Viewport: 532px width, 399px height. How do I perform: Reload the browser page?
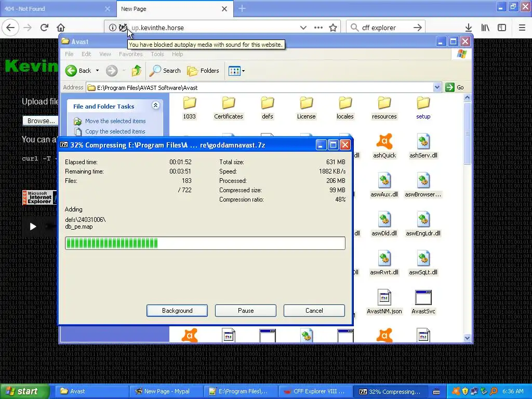pyautogui.click(x=44, y=28)
